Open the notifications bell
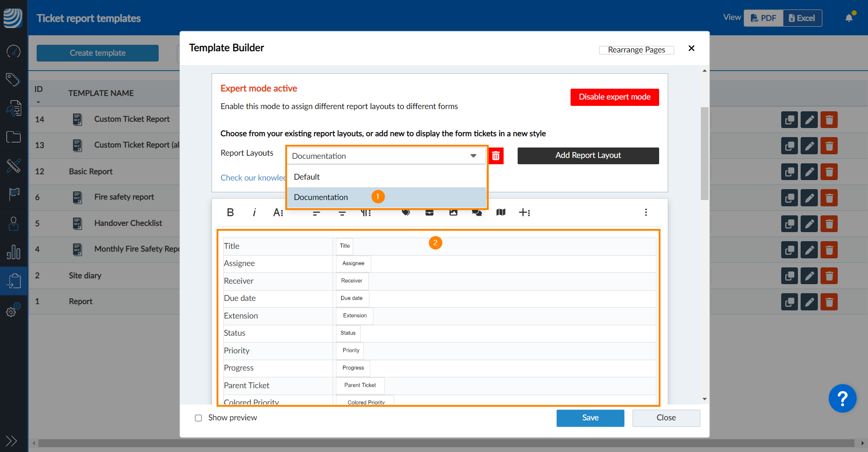The height and width of the screenshot is (452, 868). click(849, 18)
